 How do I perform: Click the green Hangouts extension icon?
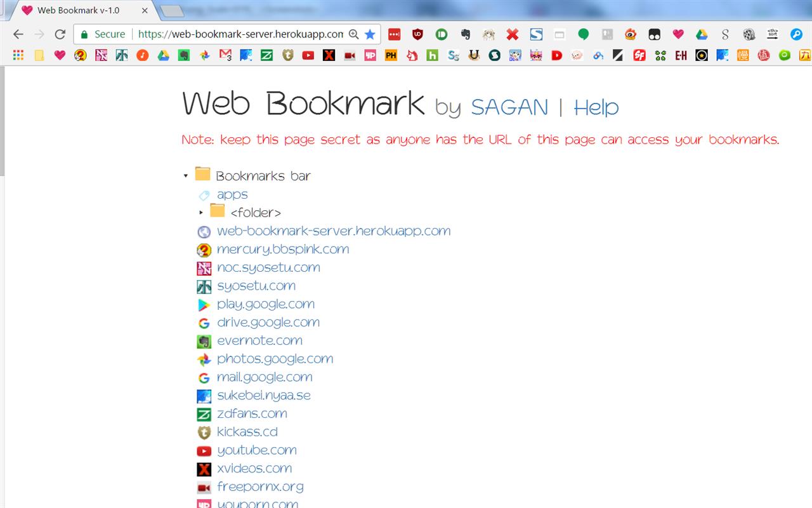point(584,34)
